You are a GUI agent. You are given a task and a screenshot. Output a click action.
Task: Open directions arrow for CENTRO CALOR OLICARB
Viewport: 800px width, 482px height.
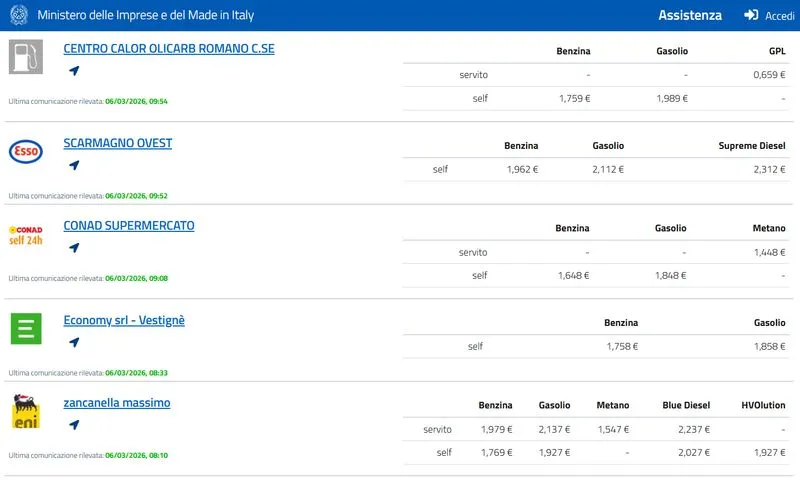(74, 71)
